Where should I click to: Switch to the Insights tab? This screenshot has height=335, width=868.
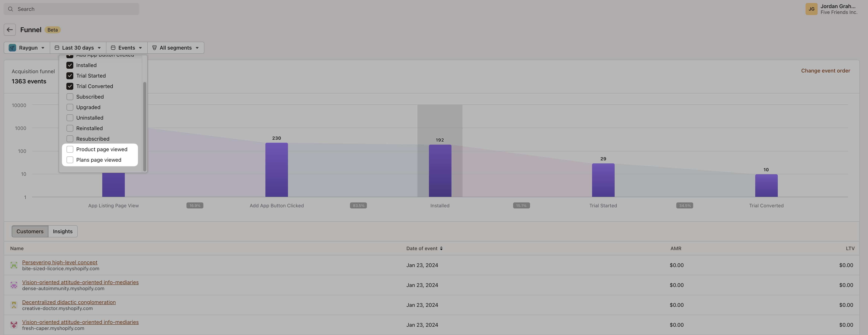pyautogui.click(x=63, y=231)
